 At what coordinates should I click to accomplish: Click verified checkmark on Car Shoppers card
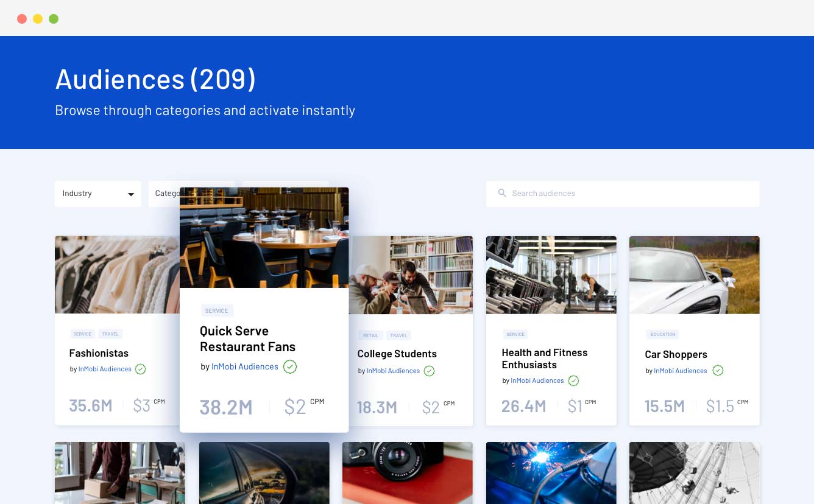pyautogui.click(x=718, y=370)
